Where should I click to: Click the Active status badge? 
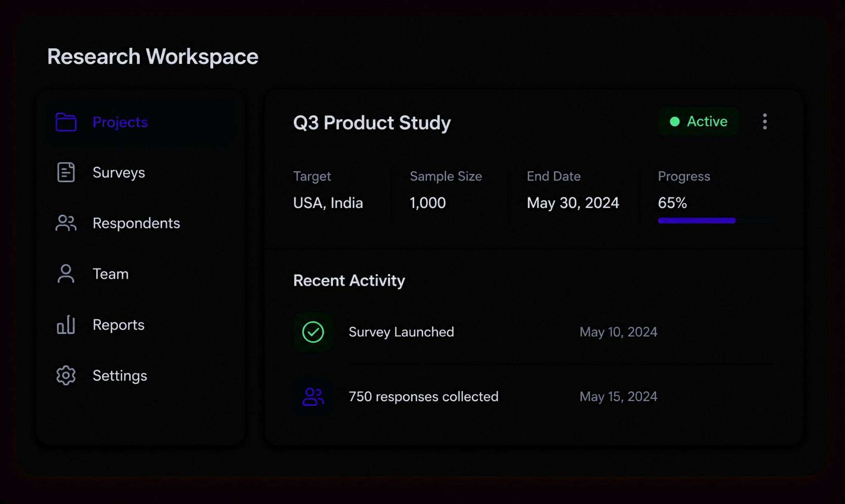698,122
